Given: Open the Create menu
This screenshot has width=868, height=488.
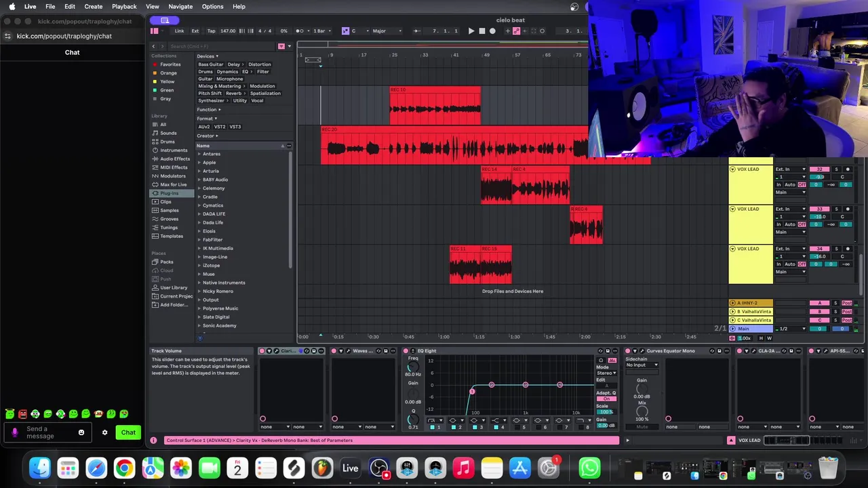Looking at the screenshot, I should (94, 6).
